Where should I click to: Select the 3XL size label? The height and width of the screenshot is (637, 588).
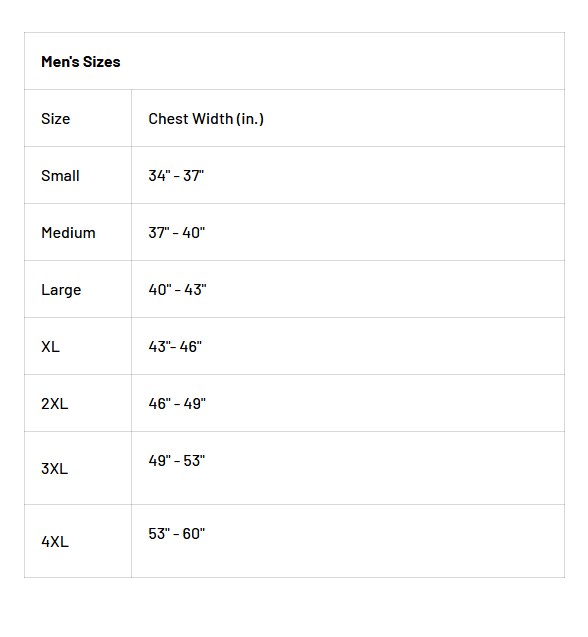coord(54,468)
